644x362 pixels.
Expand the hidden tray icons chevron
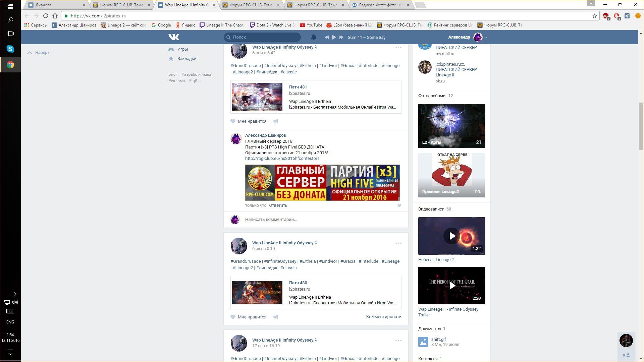coord(15,294)
